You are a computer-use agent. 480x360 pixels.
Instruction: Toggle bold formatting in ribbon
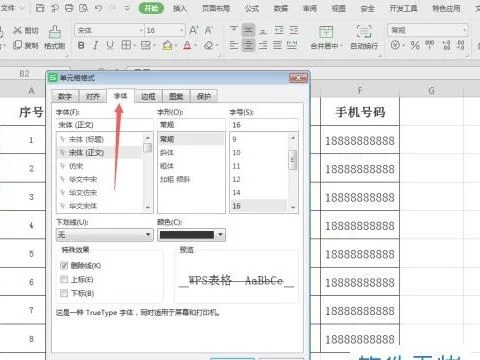pos(81,45)
